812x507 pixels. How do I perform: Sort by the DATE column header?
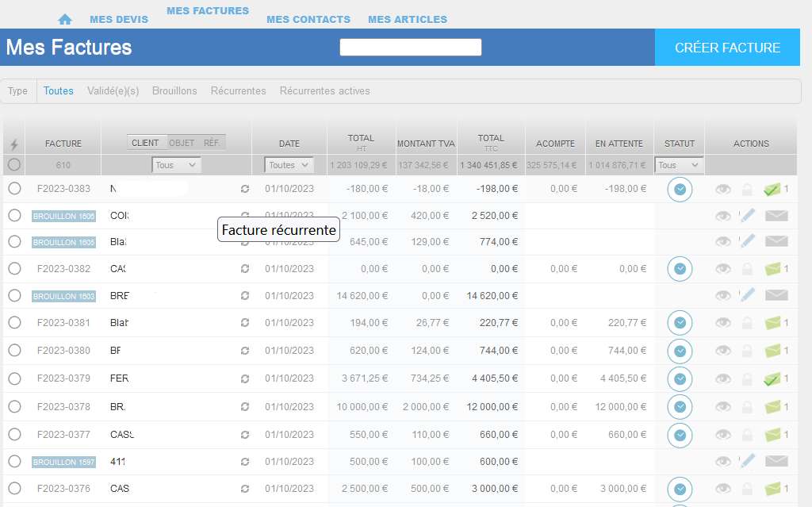pos(289,144)
